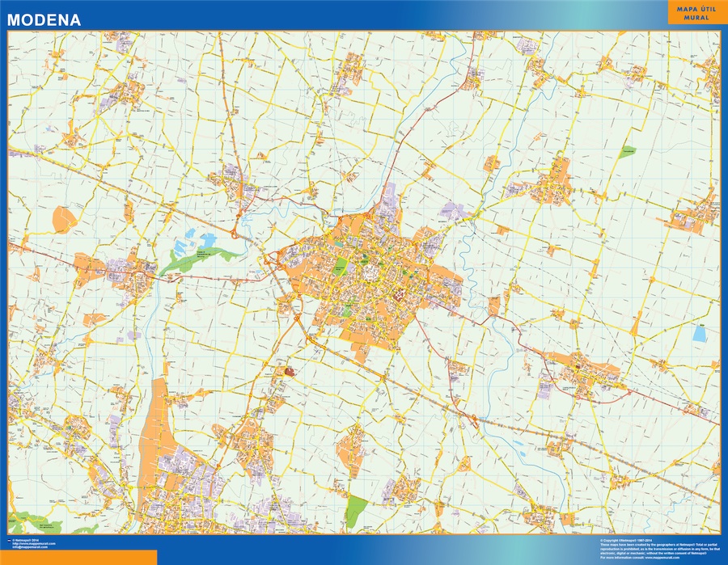Select the small green park inside the city ring
Screen dimensions: 728x565
[340, 267]
